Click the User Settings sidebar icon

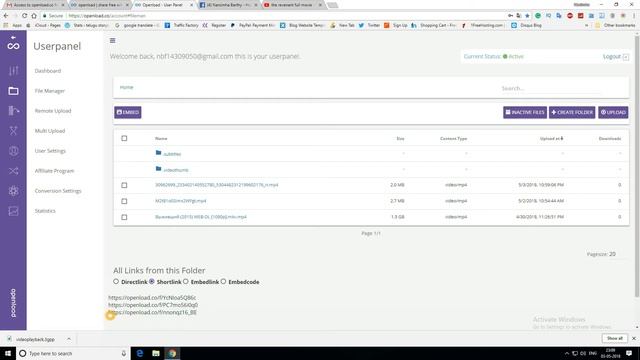(13, 151)
